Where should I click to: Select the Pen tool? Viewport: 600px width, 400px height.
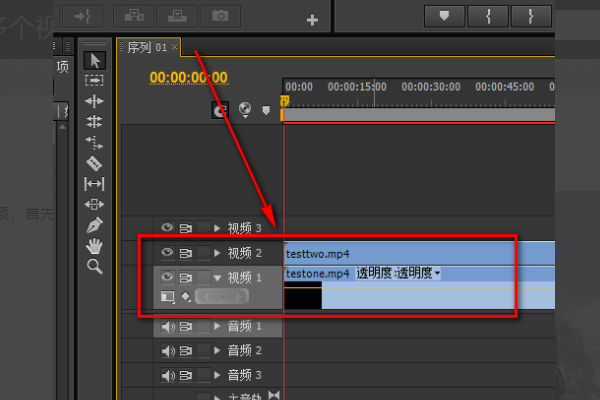coord(94,225)
